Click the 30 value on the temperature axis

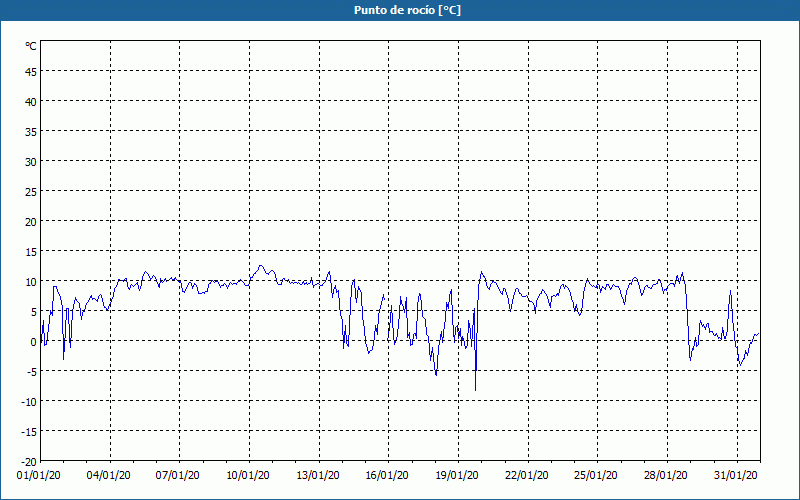(x=31, y=162)
